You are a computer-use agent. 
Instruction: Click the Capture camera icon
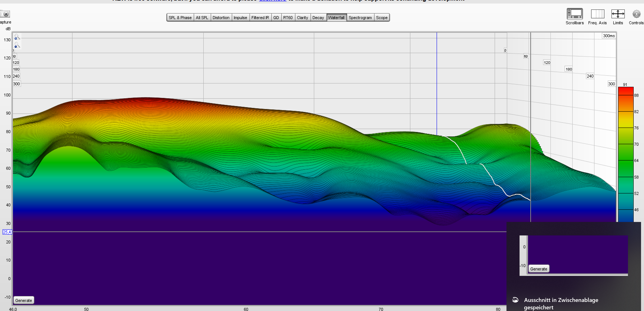5,14
